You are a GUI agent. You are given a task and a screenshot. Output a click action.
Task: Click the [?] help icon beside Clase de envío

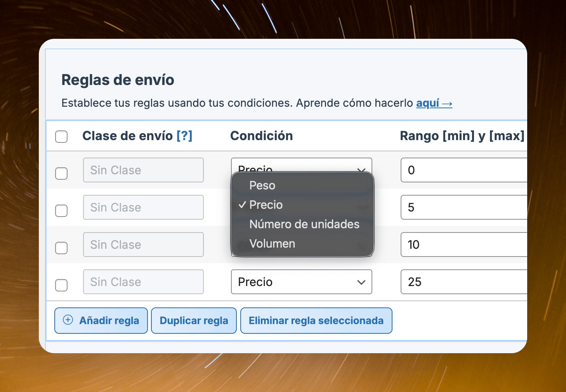pyautogui.click(x=184, y=136)
